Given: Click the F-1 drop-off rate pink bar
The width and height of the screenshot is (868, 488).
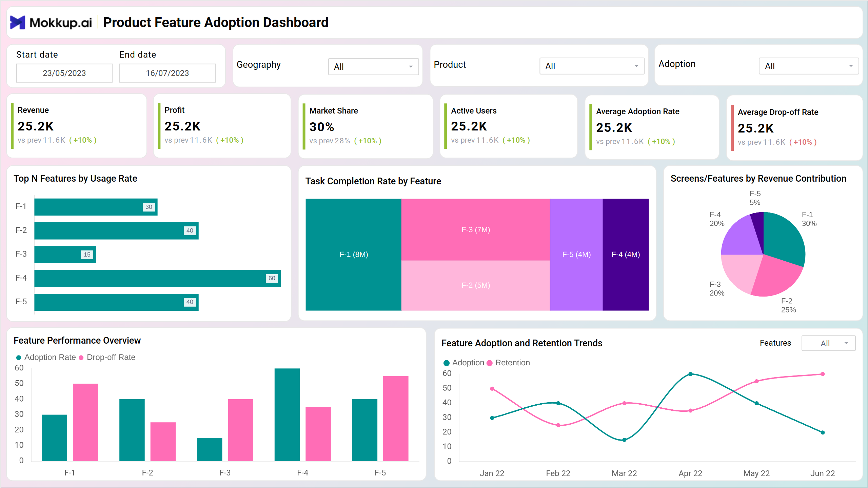Looking at the screenshot, I should tap(85, 422).
